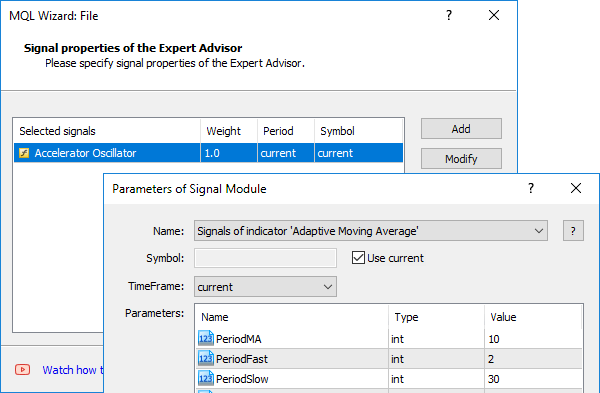The image size is (600, 393).
Task: Click the Weight column header
Action: pos(229,131)
